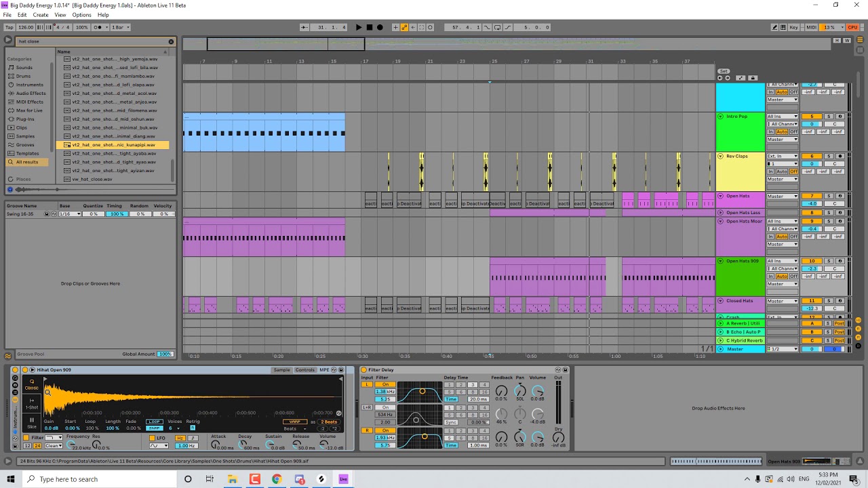Select Audio Effects category in browser

[x=31, y=93]
